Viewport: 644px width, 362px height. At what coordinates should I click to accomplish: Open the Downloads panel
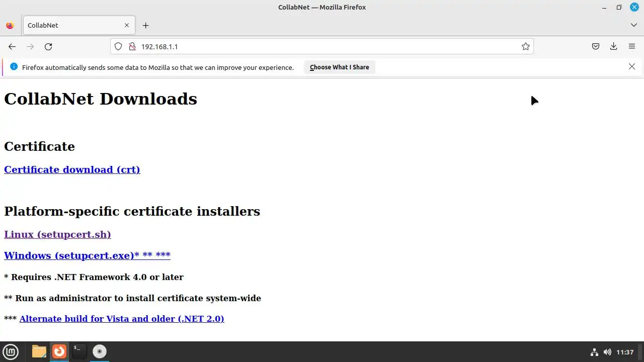coord(614,47)
